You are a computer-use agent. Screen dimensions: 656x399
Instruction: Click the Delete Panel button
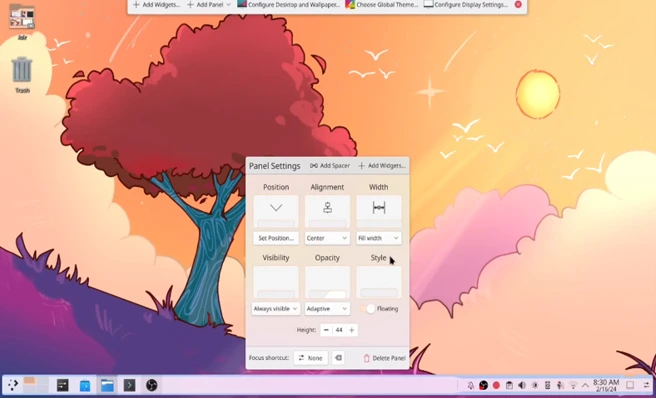point(384,358)
